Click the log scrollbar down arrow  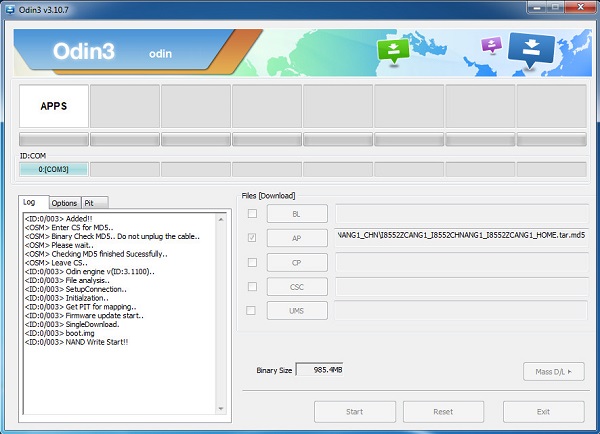(221, 408)
